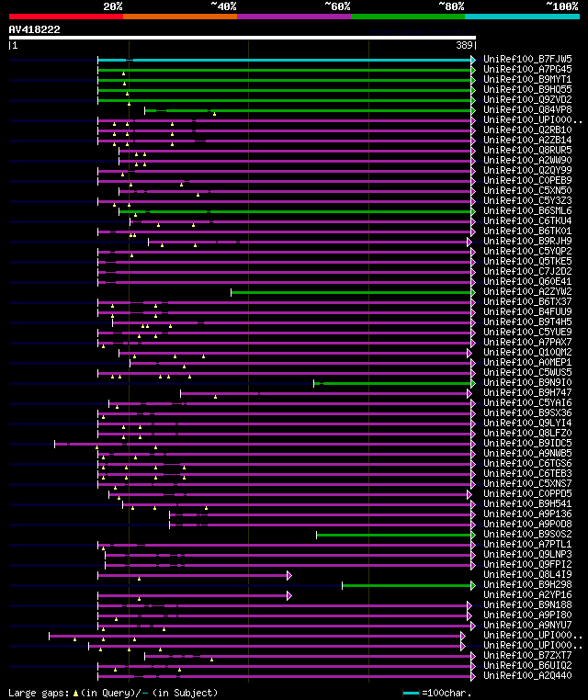Click the UniRef100_B9RJH9 label
Image resolution: width=588 pixels, height=700 pixels.
(527, 241)
